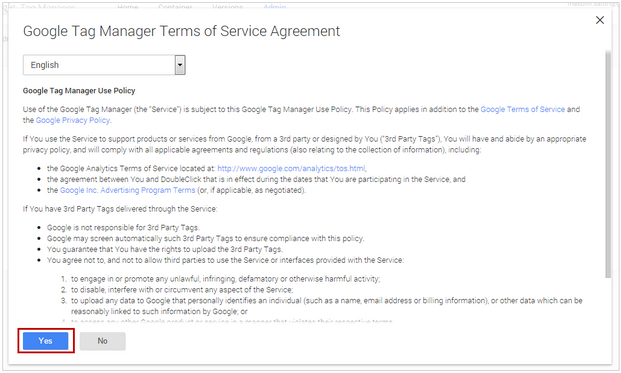Follow the analytics tos.html URL

291,168
